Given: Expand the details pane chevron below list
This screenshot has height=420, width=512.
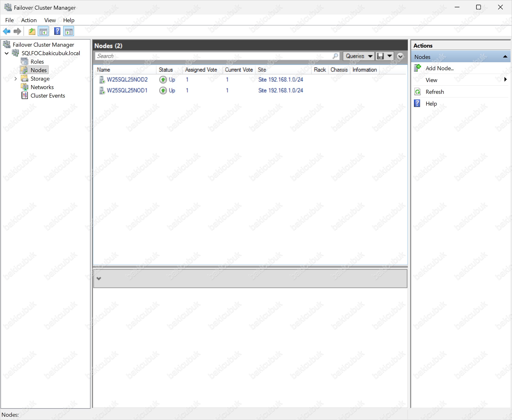Looking at the screenshot, I should tap(99, 278).
